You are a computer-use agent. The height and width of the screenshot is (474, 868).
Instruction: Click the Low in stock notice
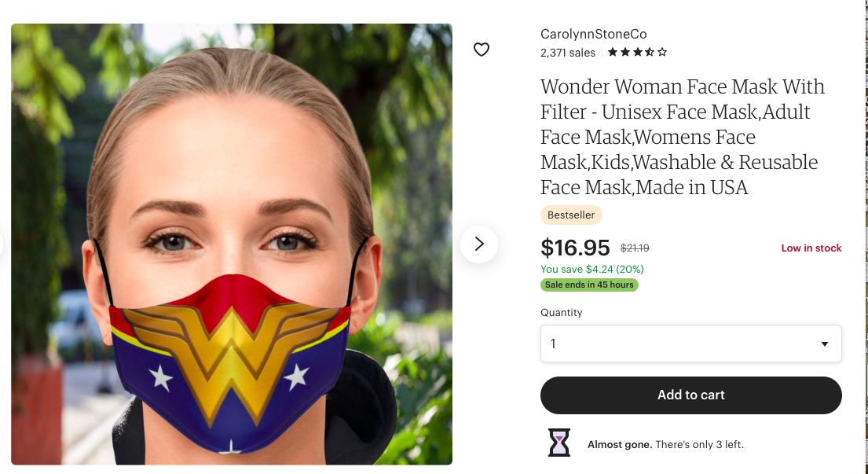[811, 248]
